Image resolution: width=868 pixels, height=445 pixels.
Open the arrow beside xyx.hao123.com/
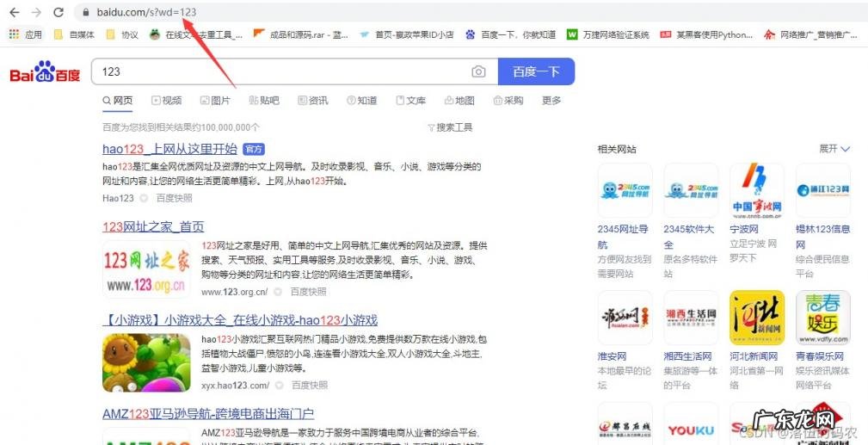click(279, 385)
